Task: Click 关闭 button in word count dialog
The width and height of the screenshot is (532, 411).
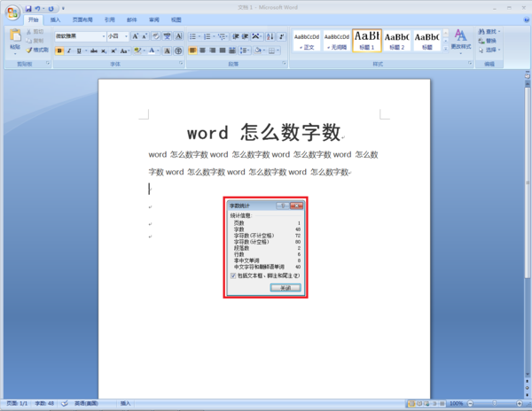Action: point(286,288)
